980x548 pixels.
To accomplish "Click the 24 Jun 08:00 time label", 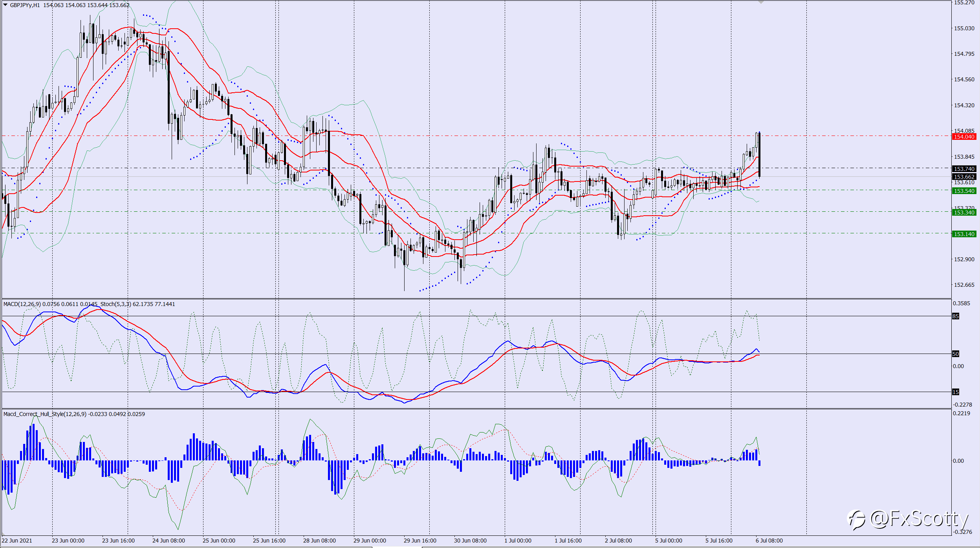I will [x=169, y=541].
